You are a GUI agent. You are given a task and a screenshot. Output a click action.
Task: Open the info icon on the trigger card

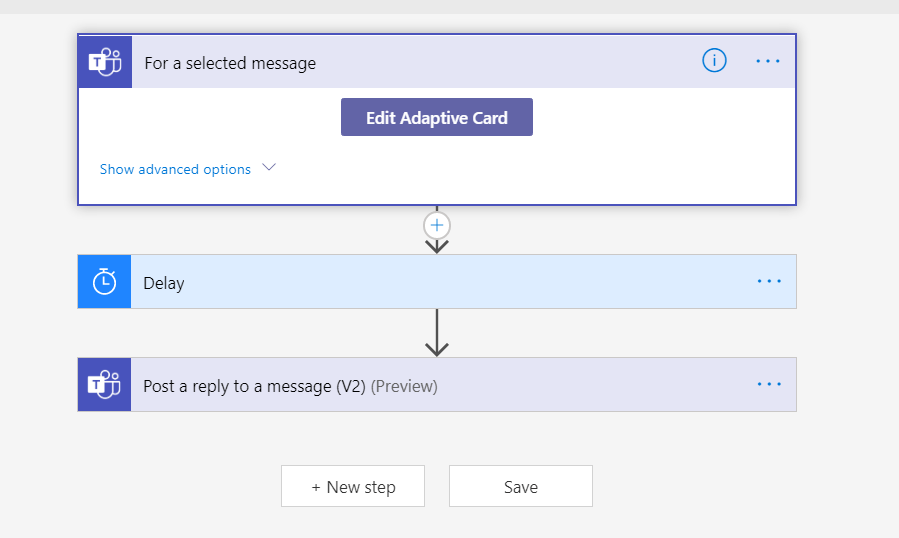(714, 61)
